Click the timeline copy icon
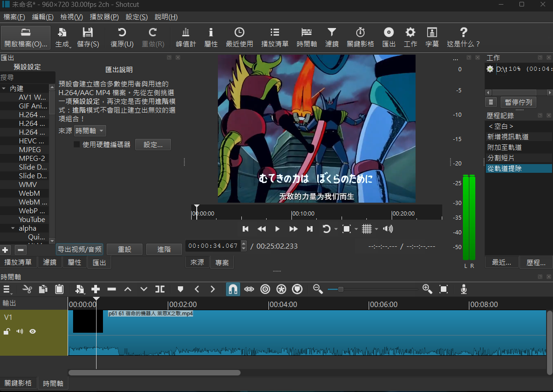 43,289
